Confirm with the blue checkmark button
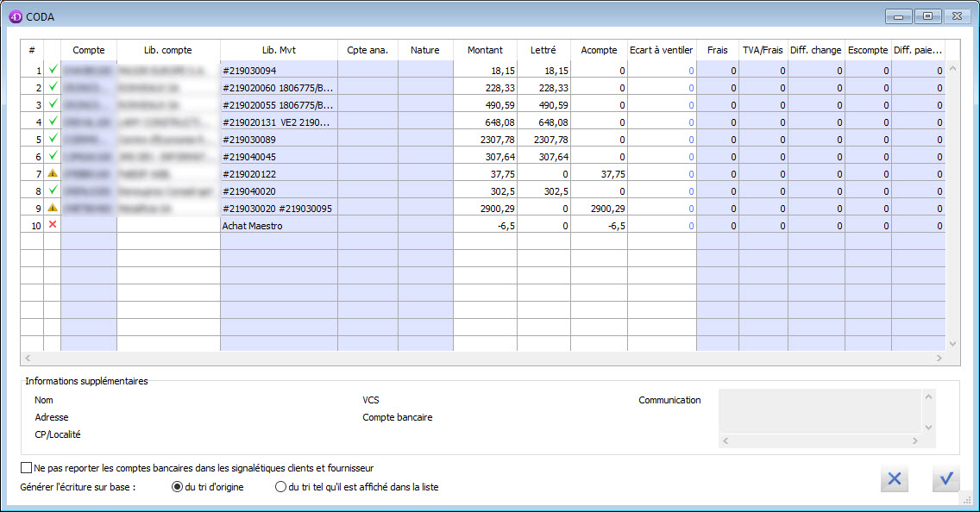The width and height of the screenshot is (980, 512). tap(946, 478)
